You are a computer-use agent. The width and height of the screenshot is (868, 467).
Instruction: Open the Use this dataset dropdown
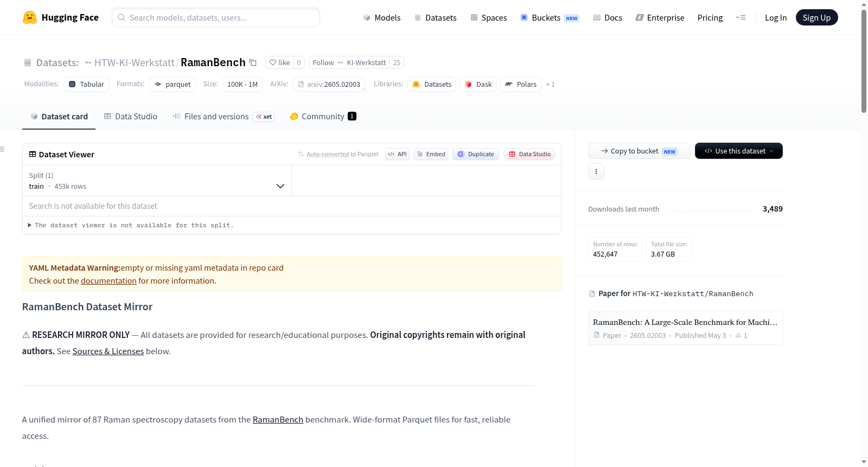(x=739, y=151)
